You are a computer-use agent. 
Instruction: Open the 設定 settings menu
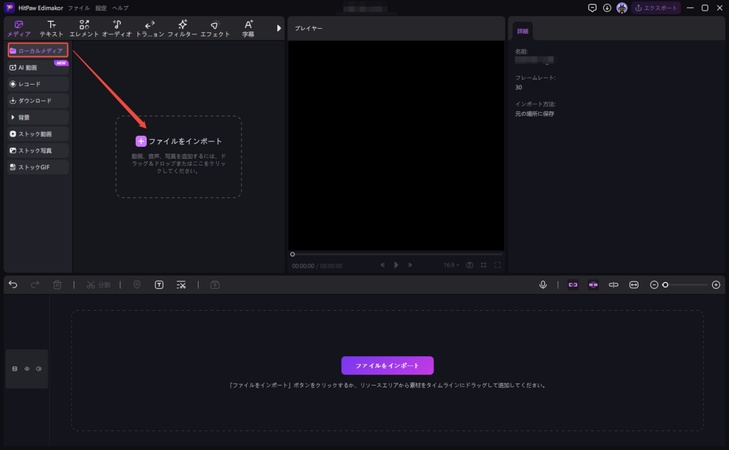pos(101,8)
